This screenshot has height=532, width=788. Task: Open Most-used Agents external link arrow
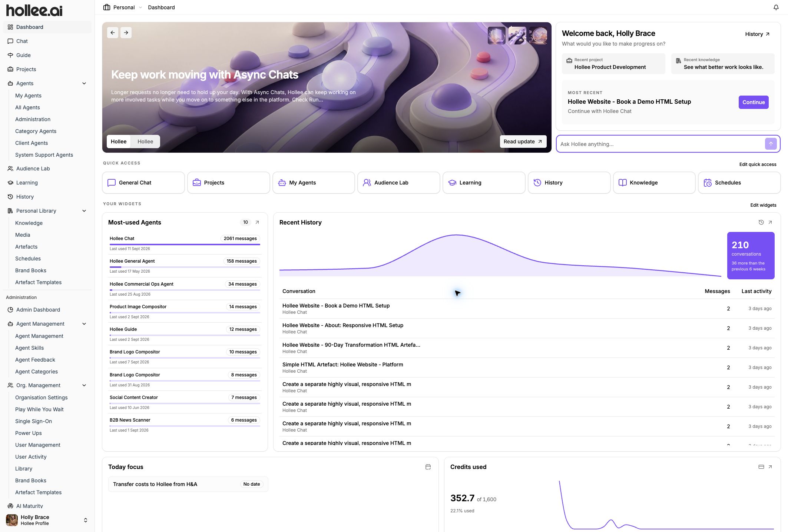pos(257,222)
